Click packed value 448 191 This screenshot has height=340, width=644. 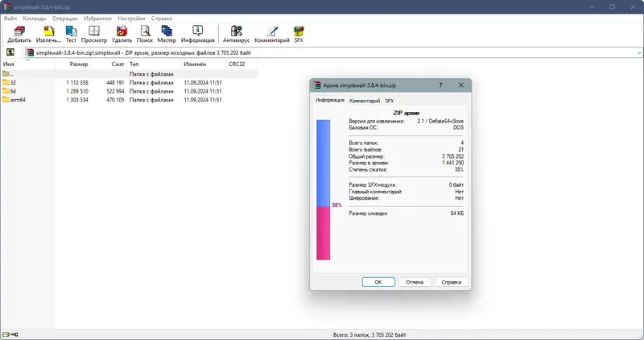tap(115, 83)
